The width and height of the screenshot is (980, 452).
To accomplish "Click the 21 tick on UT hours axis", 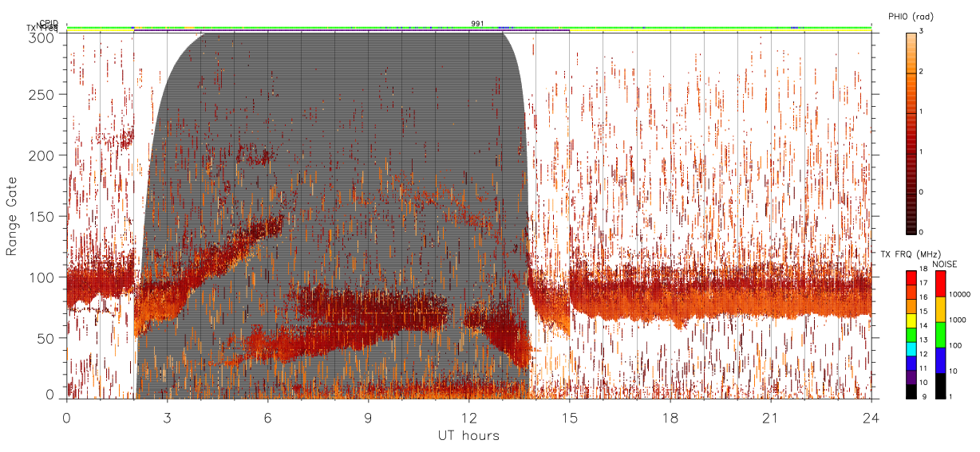I will [x=770, y=418].
